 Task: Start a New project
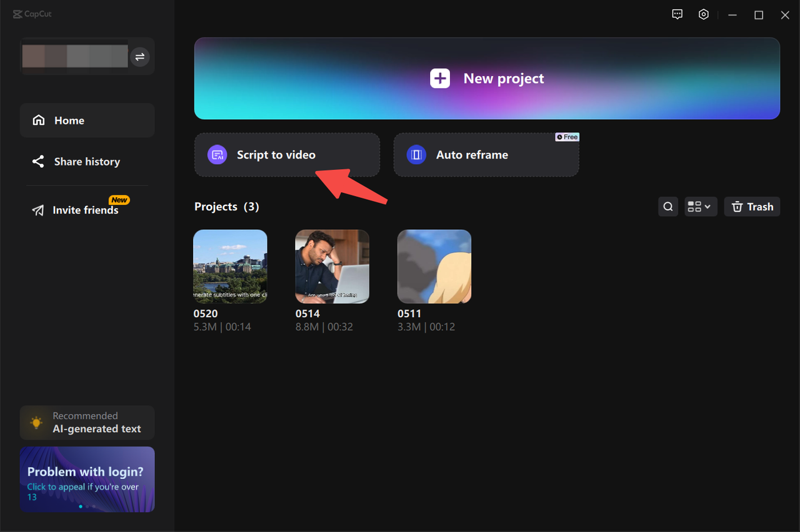tap(487, 78)
